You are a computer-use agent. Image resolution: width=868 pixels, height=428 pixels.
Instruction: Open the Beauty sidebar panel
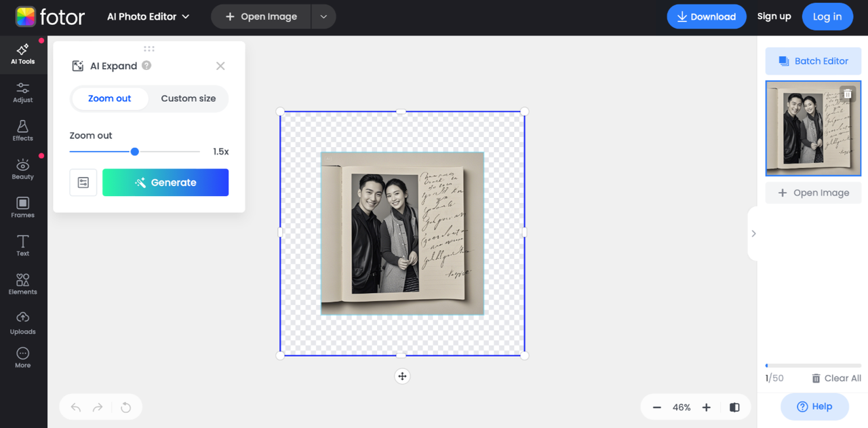[23, 170]
